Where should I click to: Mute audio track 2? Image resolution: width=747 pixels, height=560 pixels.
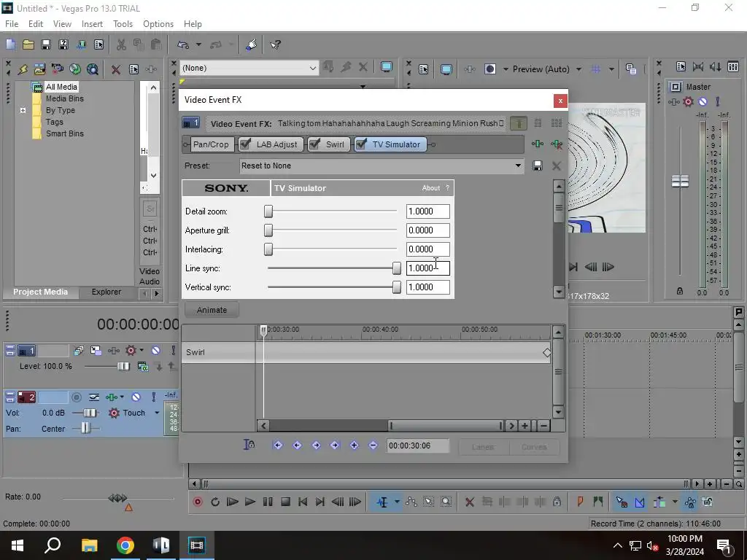tap(136, 397)
